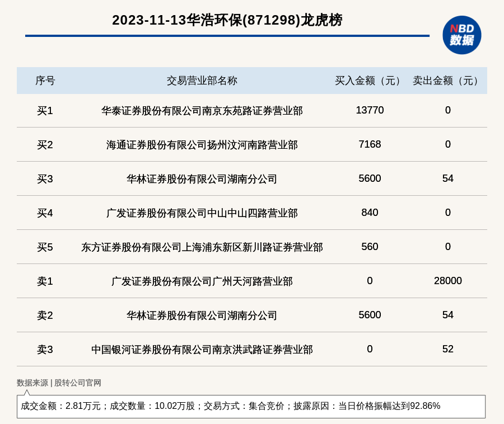Image resolution: width=504 pixels, height=424 pixels.
Task: Click the title 2023-11-13华浩环保(871298)龙虎榜
Action: (x=227, y=20)
